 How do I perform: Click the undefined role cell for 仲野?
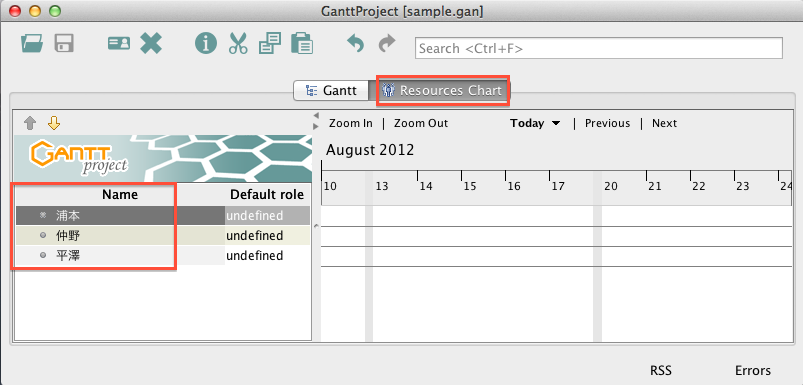[267, 236]
